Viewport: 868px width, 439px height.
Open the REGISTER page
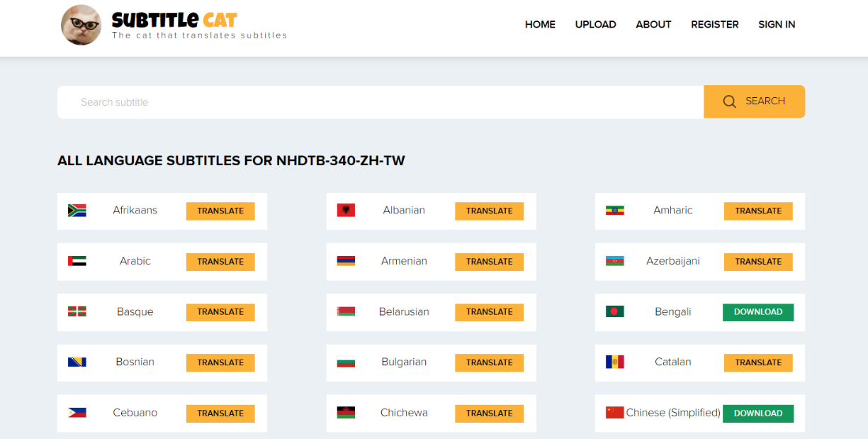coord(715,24)
